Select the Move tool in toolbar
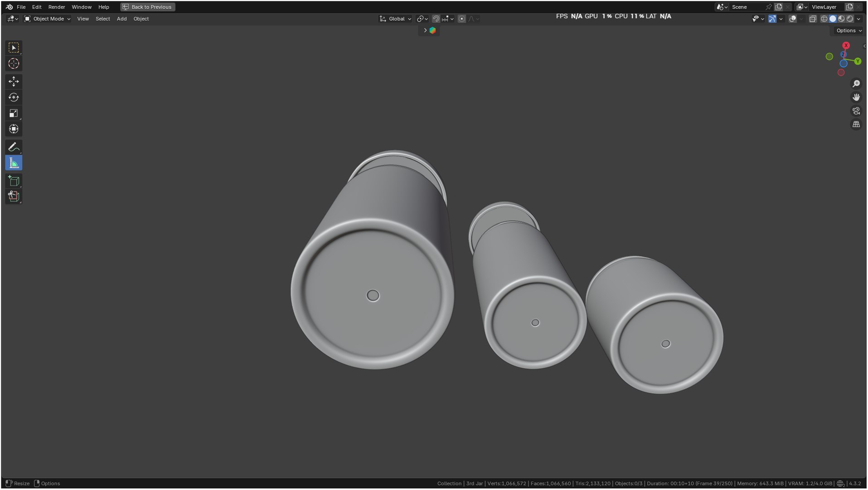Screen dimensions: 868x490 click(x=14, y=81)
